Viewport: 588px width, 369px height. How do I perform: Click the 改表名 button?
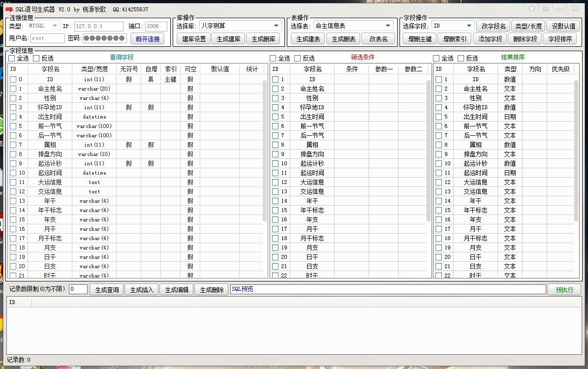378,39
